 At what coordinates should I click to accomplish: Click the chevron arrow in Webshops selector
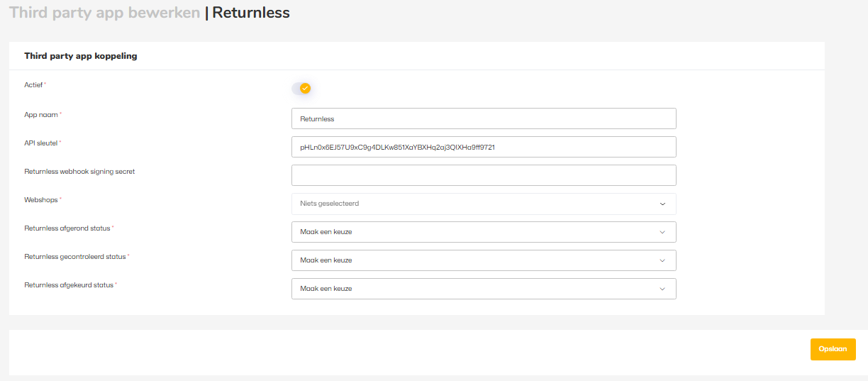point(662,204)
